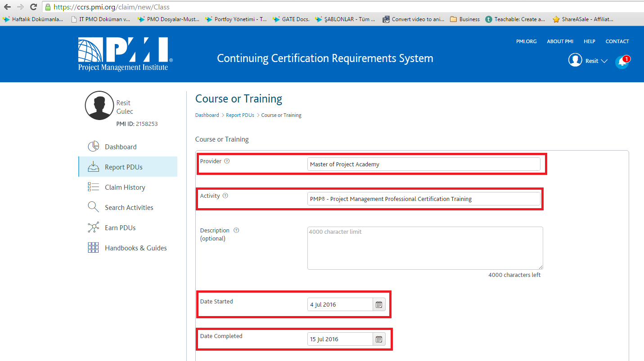Click the user avatar icon beside Resit

click(575, 60)
